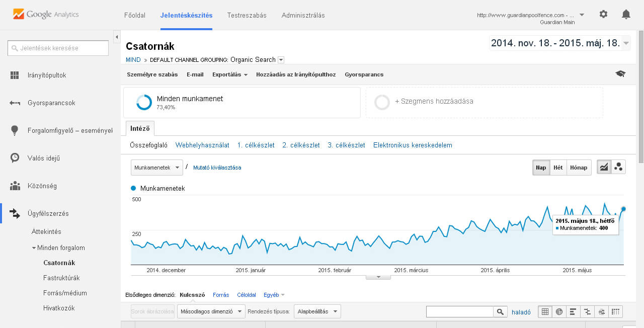Focus the table filter search field
The width and height of the screenshot is (644, 328).
point(459,312)
